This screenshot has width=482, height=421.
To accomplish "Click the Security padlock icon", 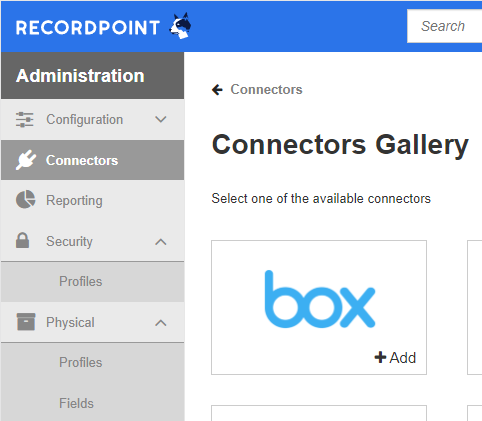I will pos(22,240).
